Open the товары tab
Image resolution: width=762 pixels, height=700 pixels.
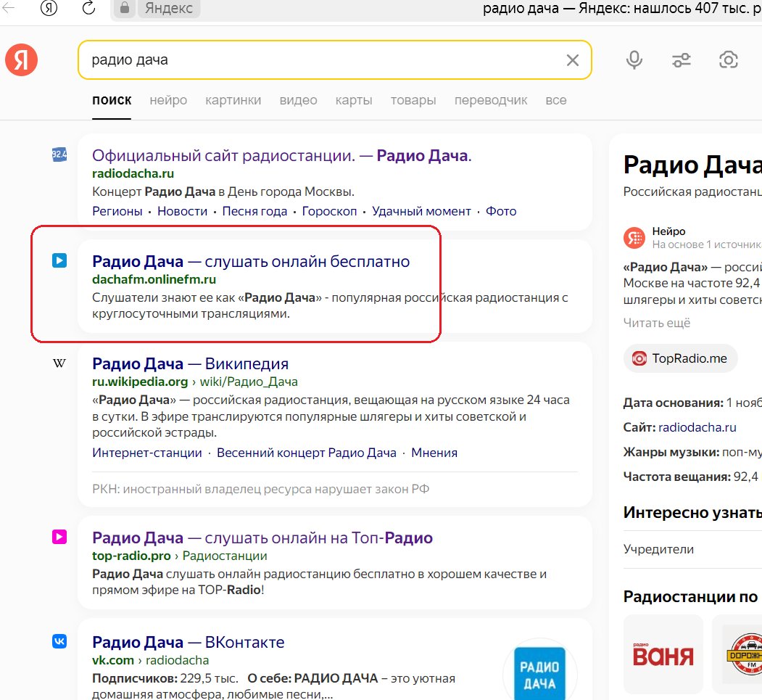pyautogui.click(x=413, y=100)
